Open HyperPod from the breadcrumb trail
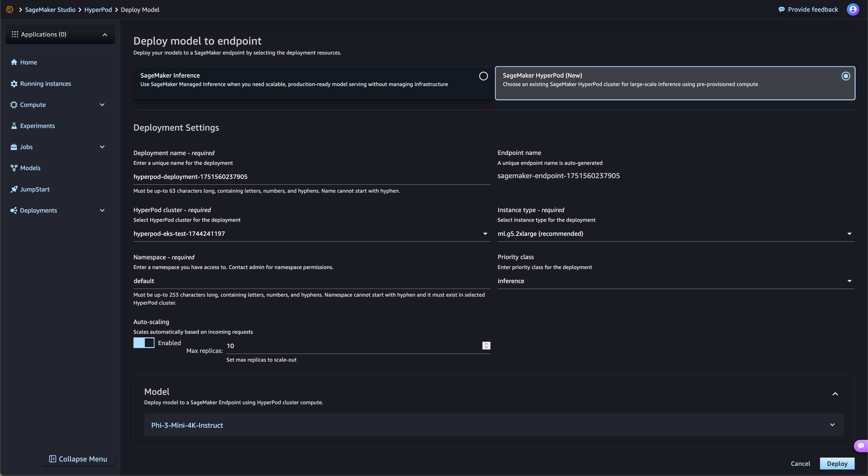The image size is (868, 476). (x=98, y=9)
